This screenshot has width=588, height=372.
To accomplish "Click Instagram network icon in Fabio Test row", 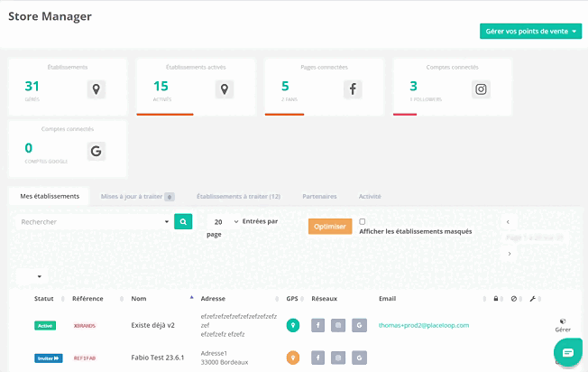I will coord(338,358).
